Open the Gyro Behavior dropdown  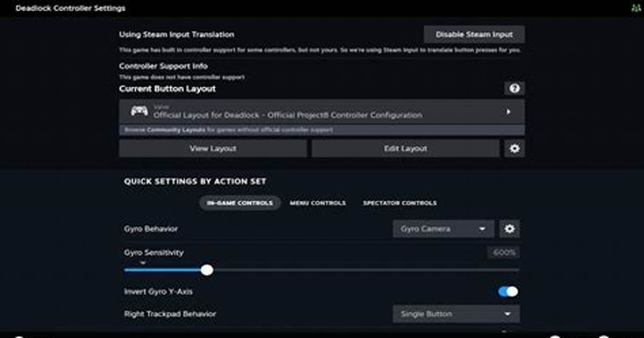(x=443, y=229)
